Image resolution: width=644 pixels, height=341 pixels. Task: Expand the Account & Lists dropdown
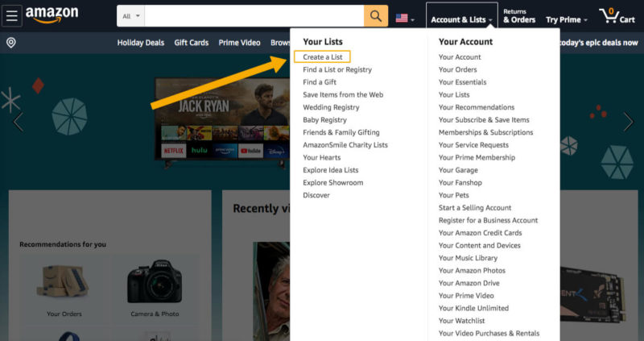tap(461, 19)
